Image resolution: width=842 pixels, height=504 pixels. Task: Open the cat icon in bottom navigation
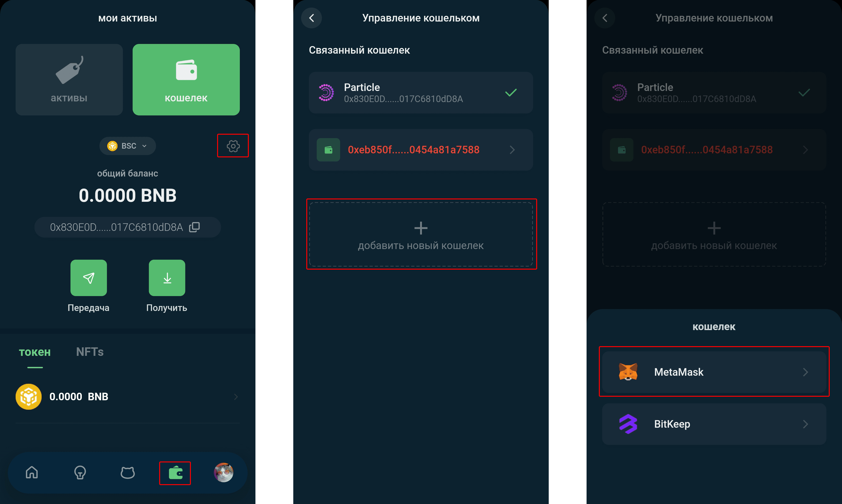127,472
